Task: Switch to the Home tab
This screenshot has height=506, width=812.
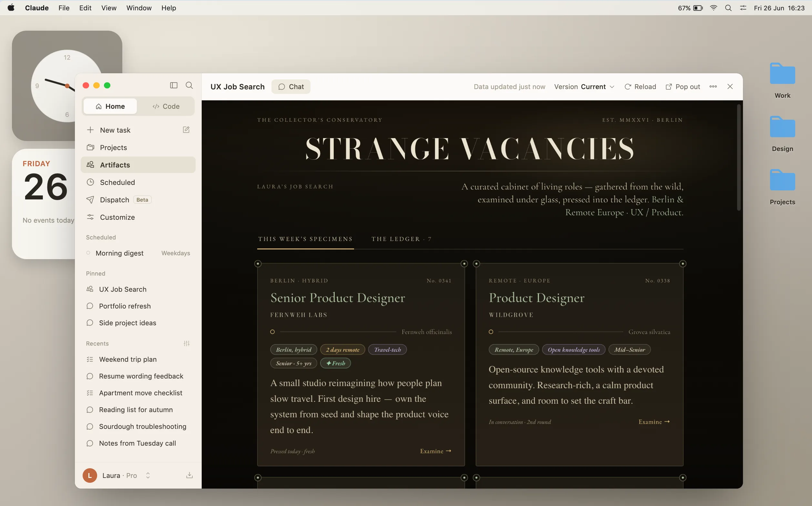Action: (110, 106)
